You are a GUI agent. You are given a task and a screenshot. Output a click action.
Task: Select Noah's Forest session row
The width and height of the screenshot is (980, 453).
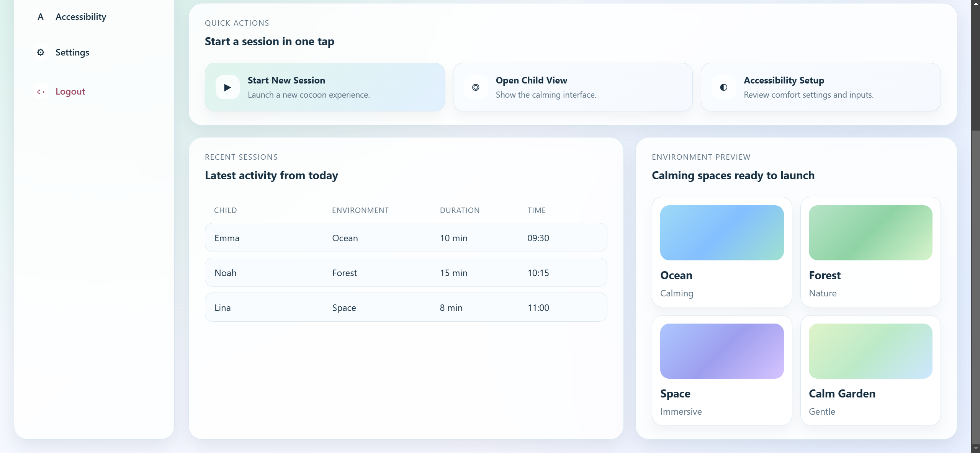point(406,273)
